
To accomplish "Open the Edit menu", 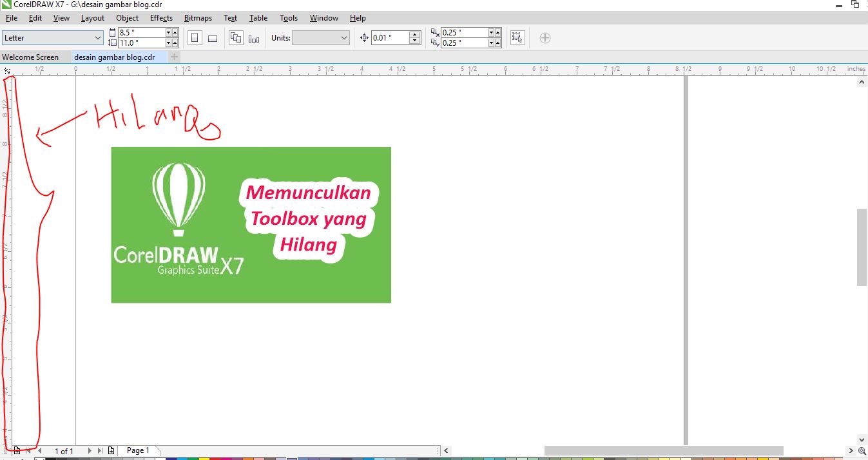I will click(x=35, y=18).
